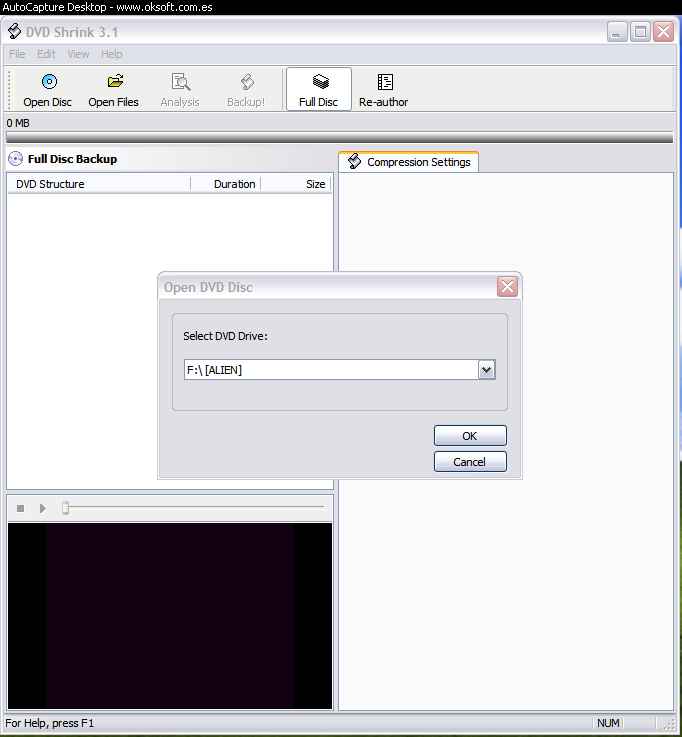Open the View menu

pyautogui.click(x=78, y=54)
